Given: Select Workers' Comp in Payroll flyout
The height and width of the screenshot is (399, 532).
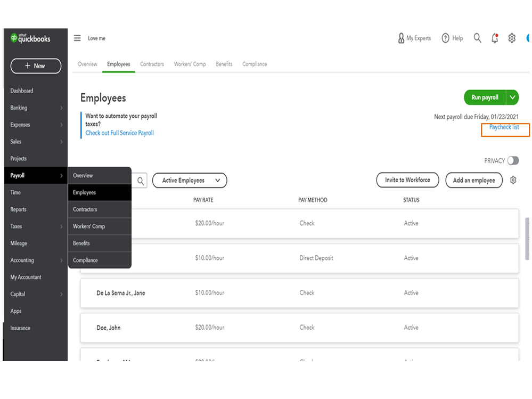Looking at the screenshot, I should pyautogui.click(x=89, y=226).
